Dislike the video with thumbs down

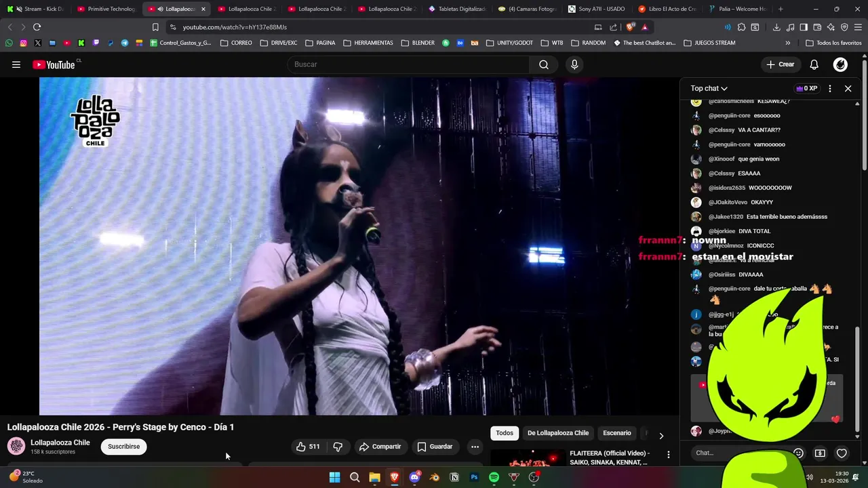pos(338,447)
